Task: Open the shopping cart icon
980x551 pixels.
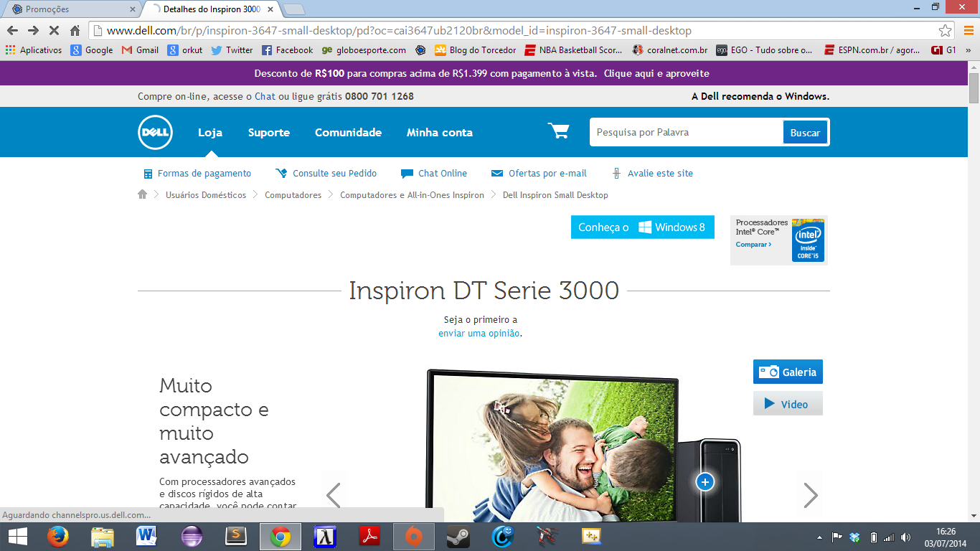Action: [x=558, y=131]
